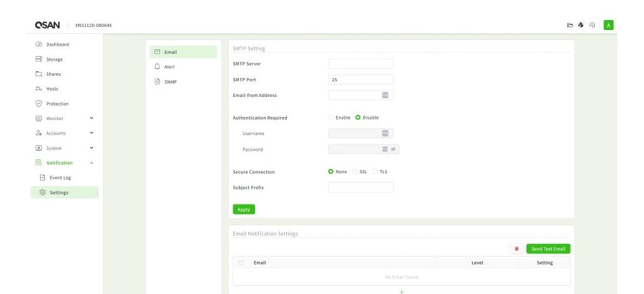Image resolution: width=644 pixels, height=294 pixels.
Task: Click the Event Log document icon
Action: pos(42,178)
